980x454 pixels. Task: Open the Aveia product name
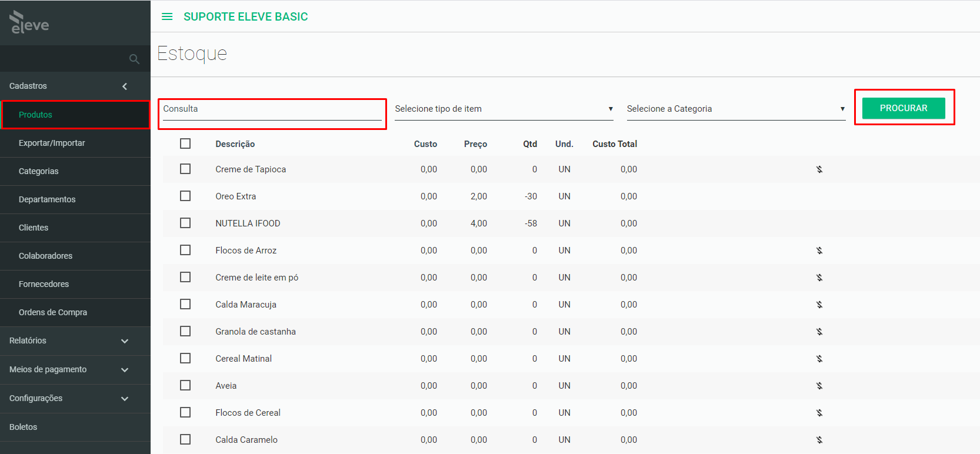[226, 386]
